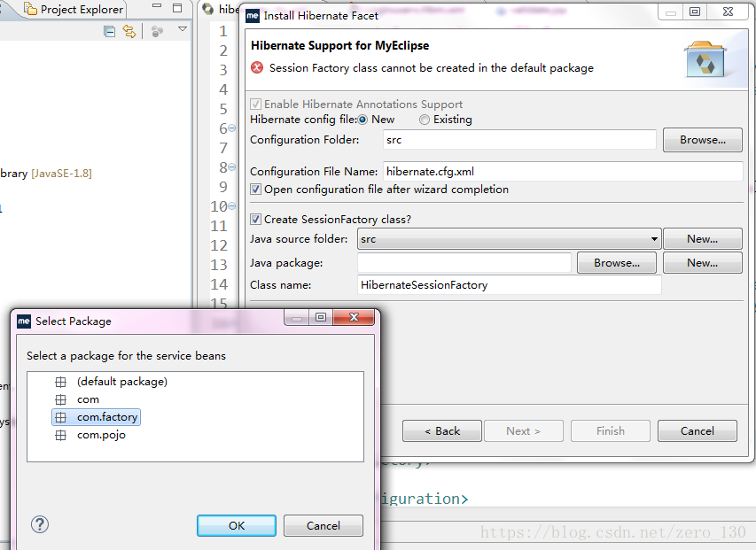Minimize the Project Explorer panel
Screen dimensions: 756x550
coord(157,6)
